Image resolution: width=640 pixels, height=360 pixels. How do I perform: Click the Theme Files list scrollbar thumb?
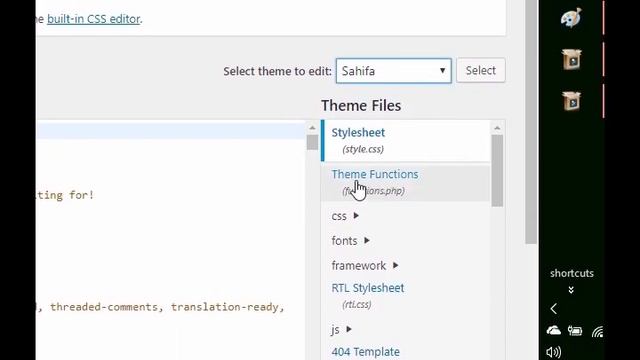pos(497,171)
